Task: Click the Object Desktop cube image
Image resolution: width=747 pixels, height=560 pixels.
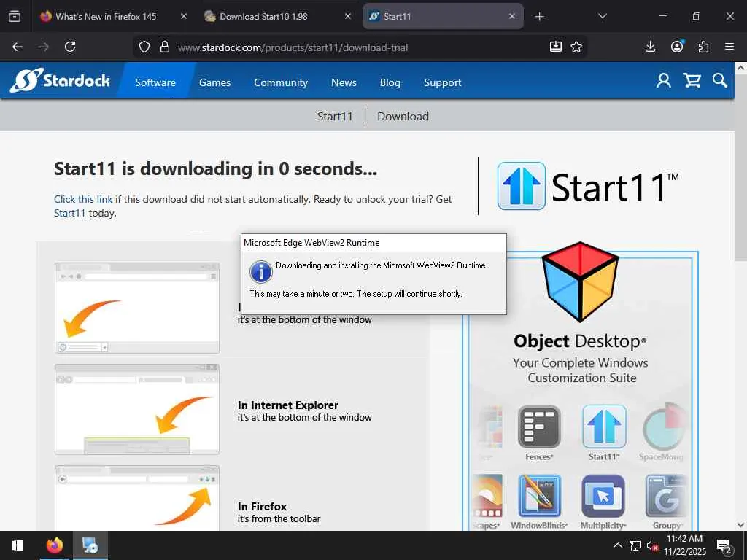Action: [x=580, y=281]
